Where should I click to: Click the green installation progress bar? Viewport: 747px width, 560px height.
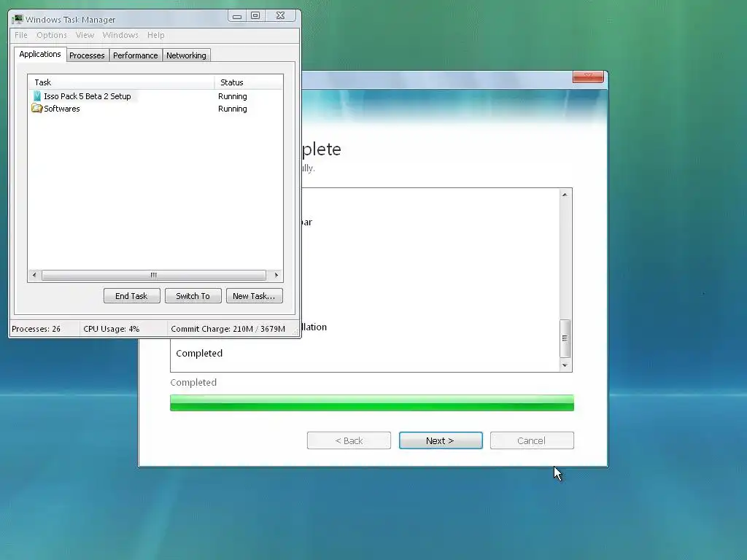(x=372, y=402)
